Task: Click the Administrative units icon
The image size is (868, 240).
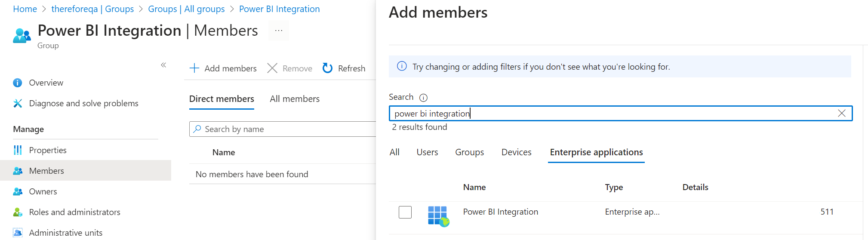Action: coord(18,233)
